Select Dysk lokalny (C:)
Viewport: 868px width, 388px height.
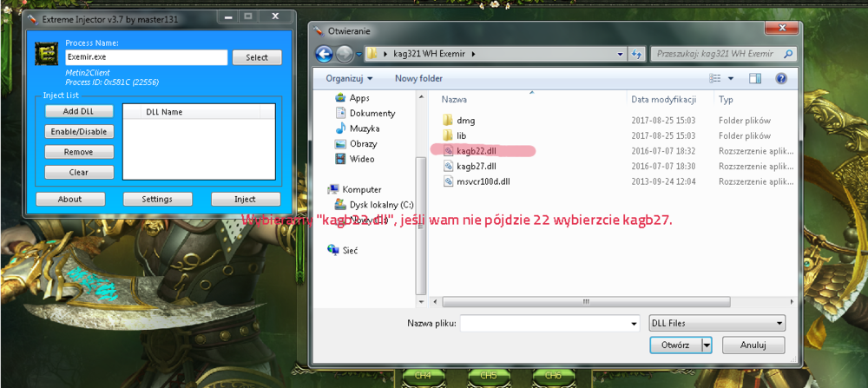(x=374, y=204)
